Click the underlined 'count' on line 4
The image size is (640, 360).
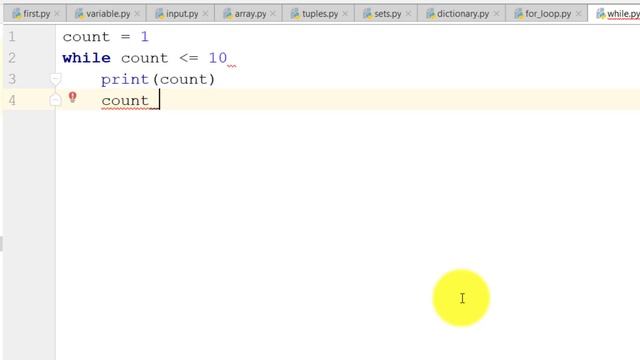[125, 100]
